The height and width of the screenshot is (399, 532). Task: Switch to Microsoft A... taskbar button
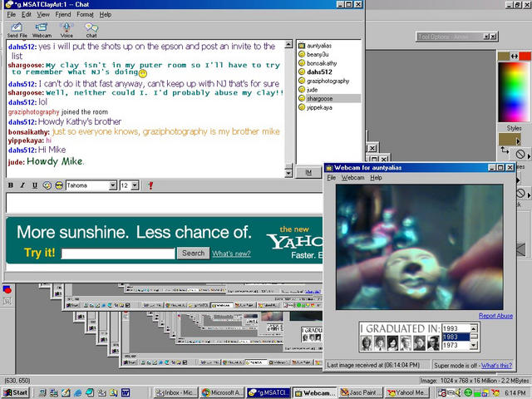222,392
